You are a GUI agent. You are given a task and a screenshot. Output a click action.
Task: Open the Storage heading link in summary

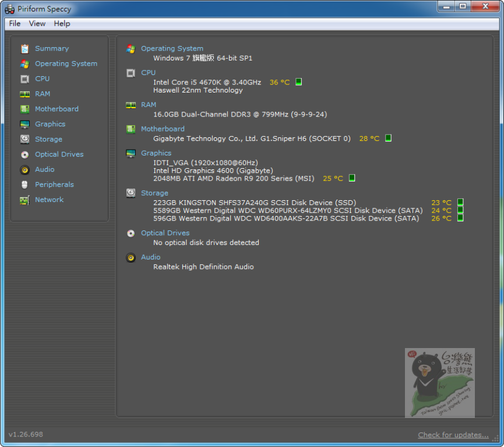click(x=154, y=193)
